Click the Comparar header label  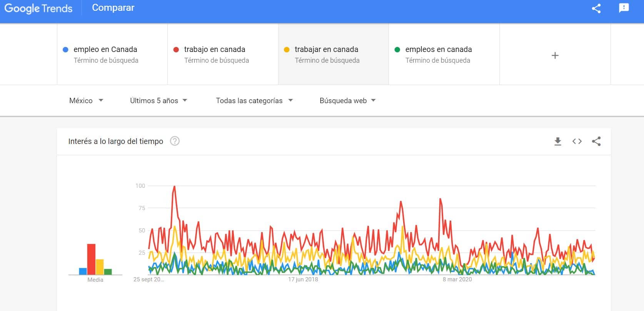tap(113, 8)
